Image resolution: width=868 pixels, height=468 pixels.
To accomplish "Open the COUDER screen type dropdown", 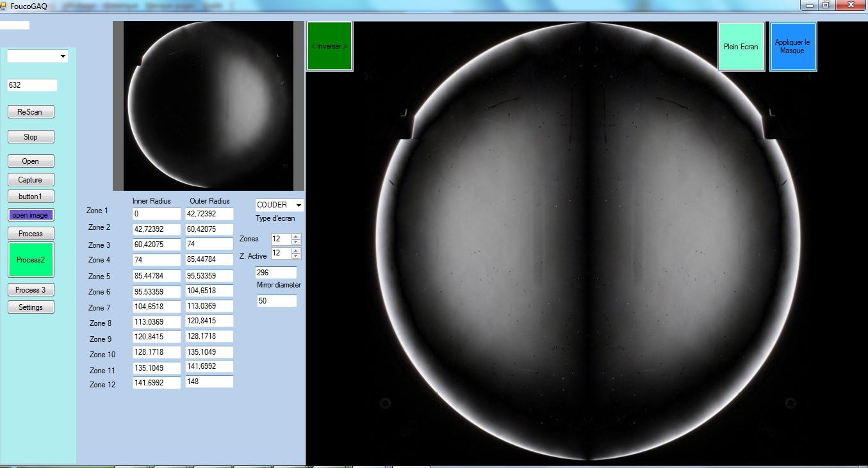I will point(299,206).
